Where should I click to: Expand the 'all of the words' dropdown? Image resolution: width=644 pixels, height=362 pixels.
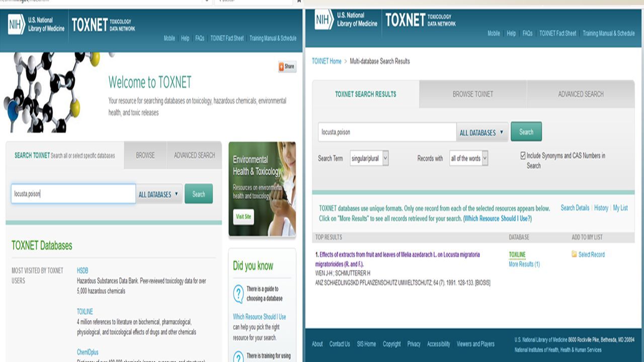click(x=469, y=158)
